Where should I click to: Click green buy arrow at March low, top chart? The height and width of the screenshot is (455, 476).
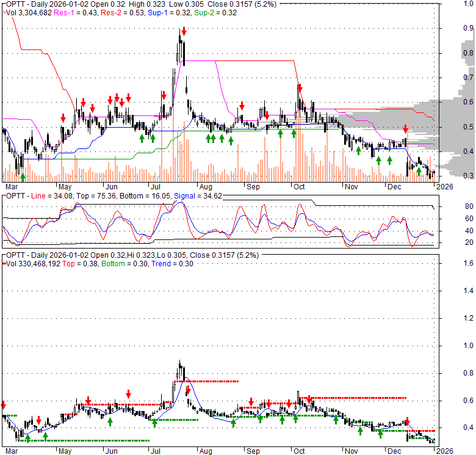point(23,177)
